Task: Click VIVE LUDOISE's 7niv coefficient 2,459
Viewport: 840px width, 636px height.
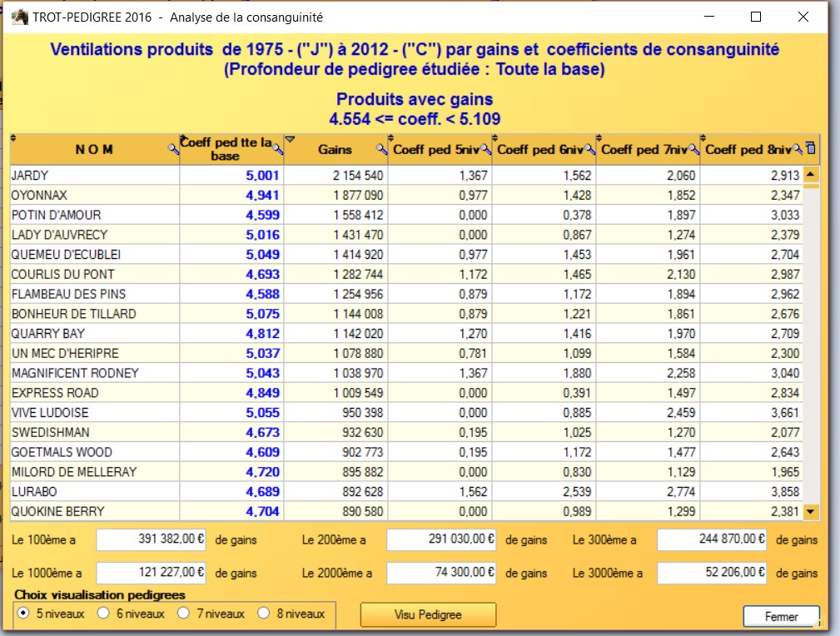Action: click(x=681, y=413)
